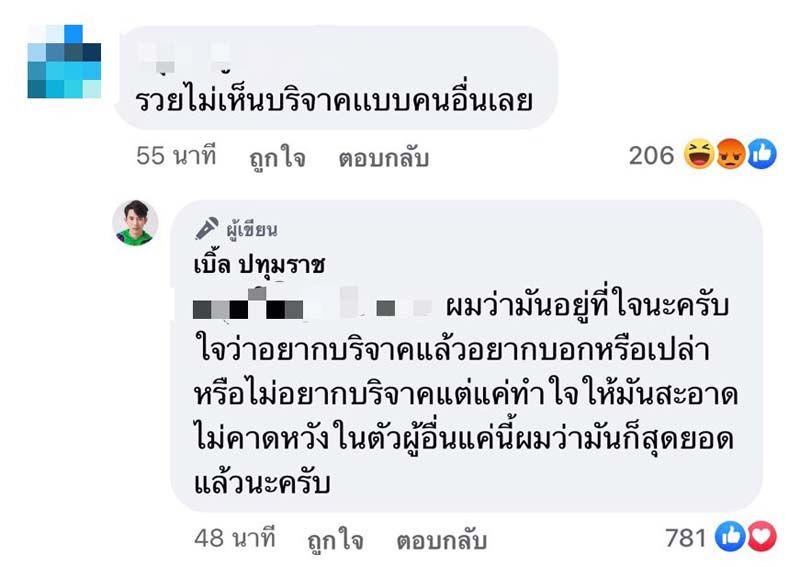Click the blurred commenter name above first comment
Viewport: 800px width, 567px height.
(x=185, y=55)
